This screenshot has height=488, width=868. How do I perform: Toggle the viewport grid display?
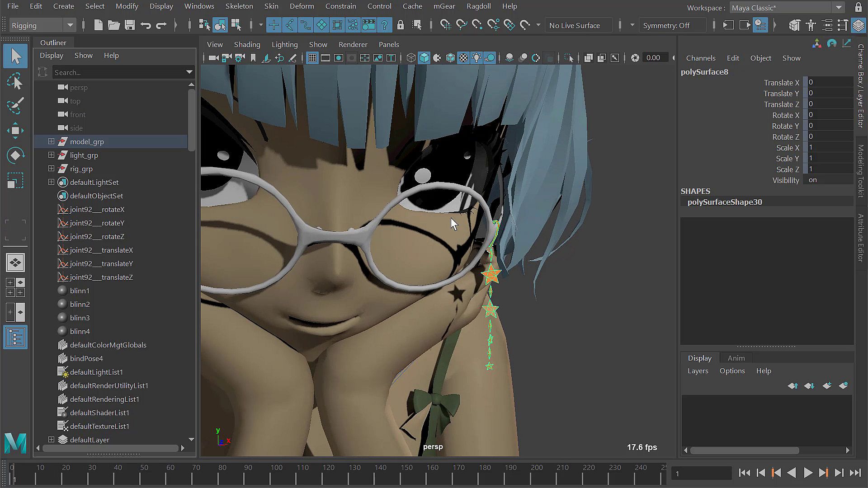[x=312, y=58]
